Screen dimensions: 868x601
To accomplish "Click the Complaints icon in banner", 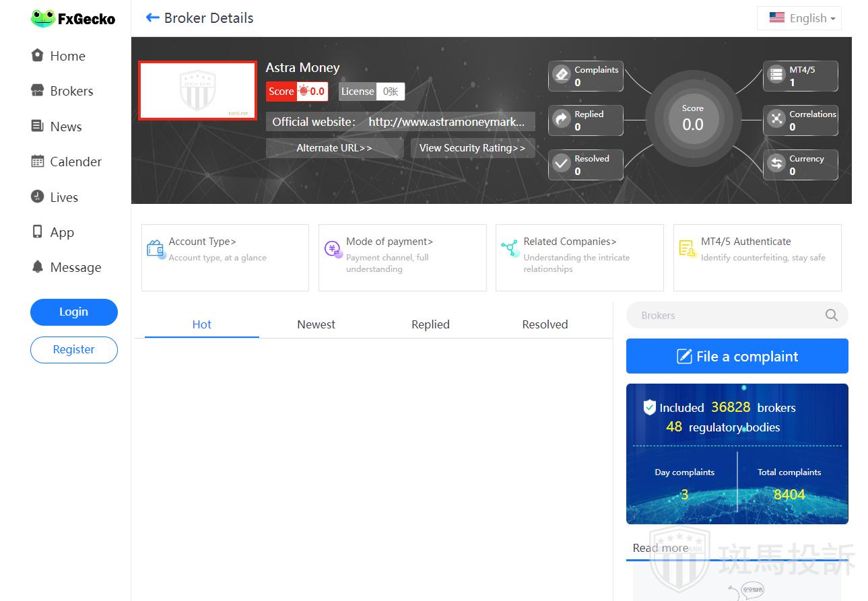I will (x=562, y=75).
